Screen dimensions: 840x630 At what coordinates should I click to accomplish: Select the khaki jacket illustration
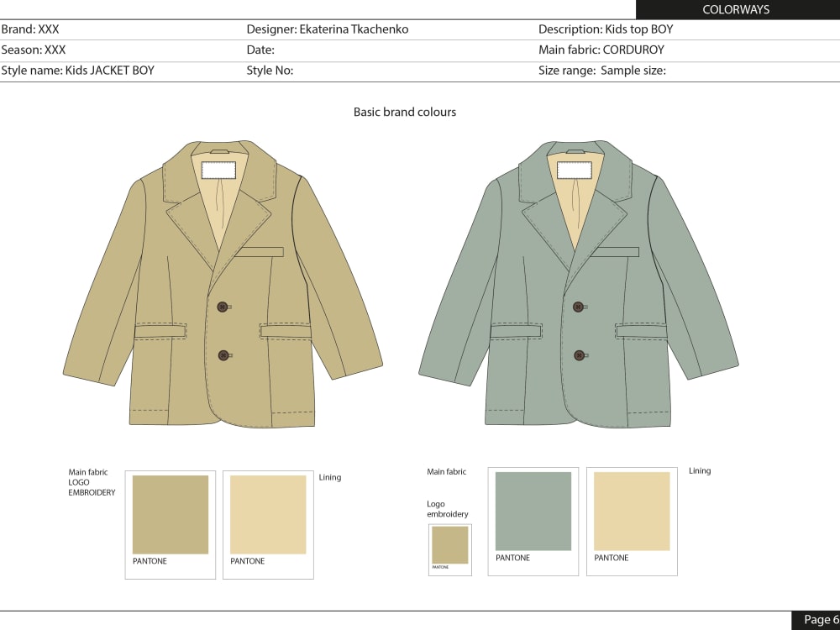[x=223, y=284]
